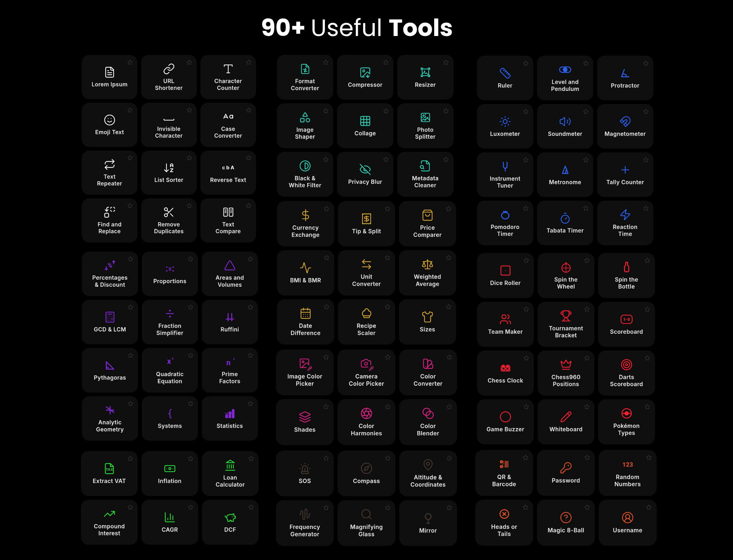Launch the Pomodoro Timer card
The height and width of the screenshot is (560, 733).
505,223
